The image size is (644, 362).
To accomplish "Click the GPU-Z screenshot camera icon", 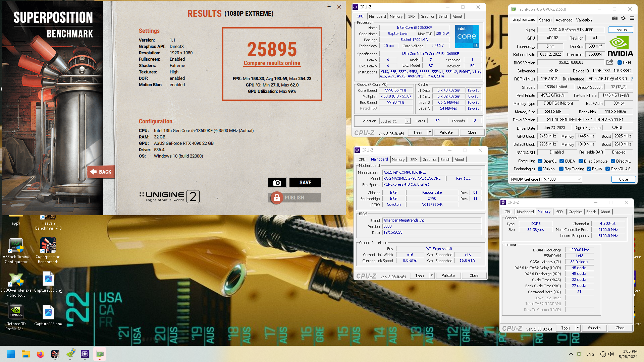I will pyautogui.click(x=614, y=18).
